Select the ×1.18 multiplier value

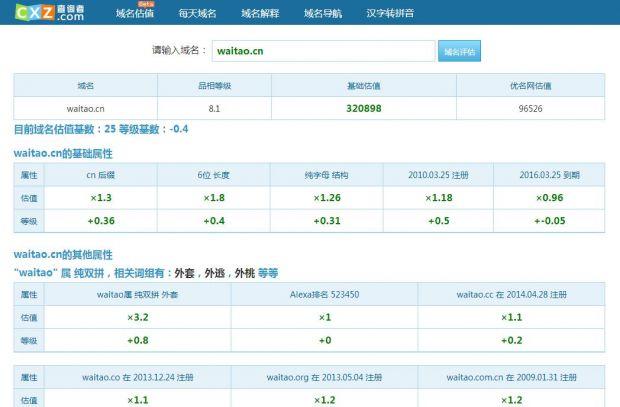(x=439, y=198)
